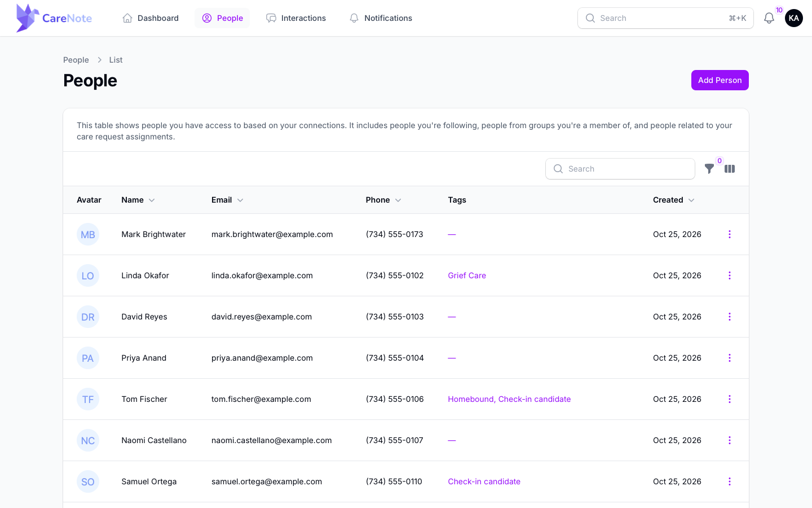Sort table by Email column

pos(227,200)
